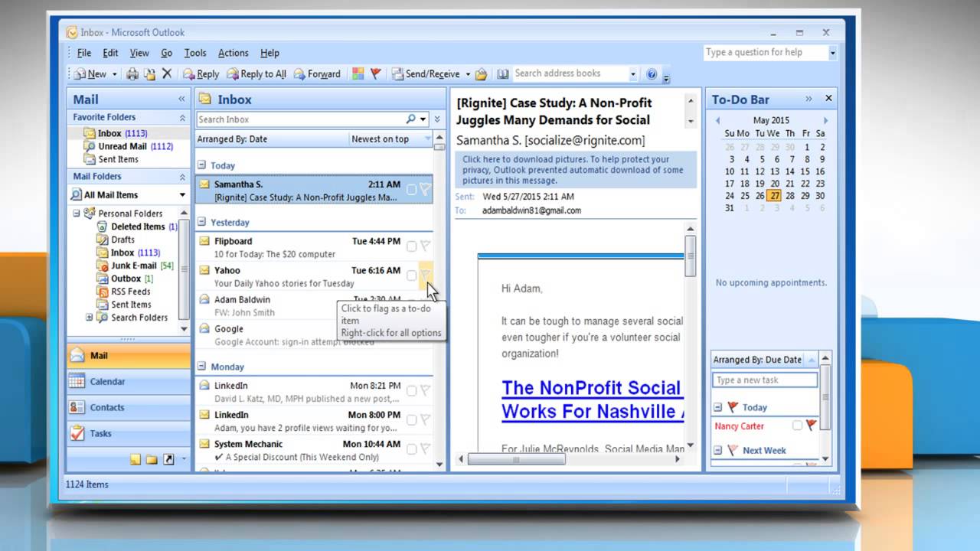Open the RSS Feeds folder

(124, 292)
